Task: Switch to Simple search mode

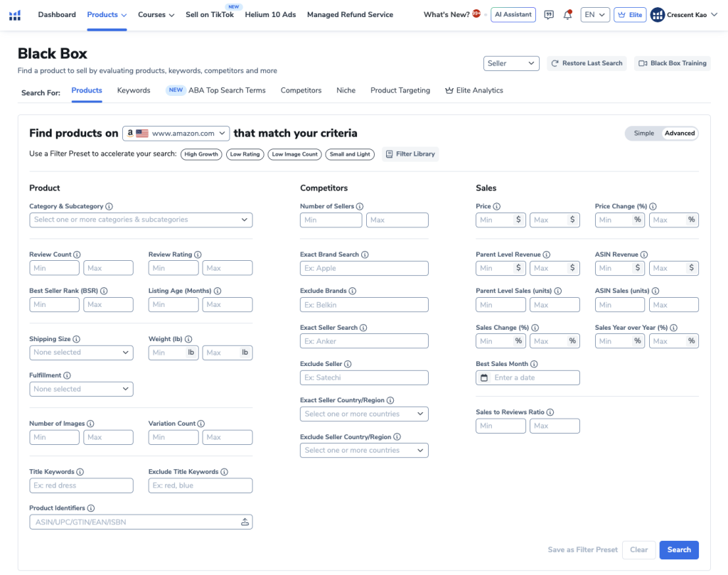Action: pyautogui.click(x=643, y=134)
